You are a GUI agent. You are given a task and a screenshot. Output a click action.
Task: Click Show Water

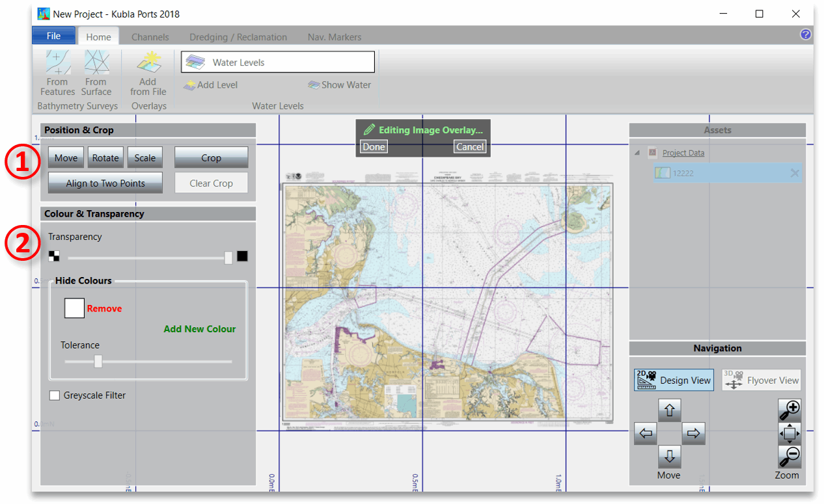(339, 85)
